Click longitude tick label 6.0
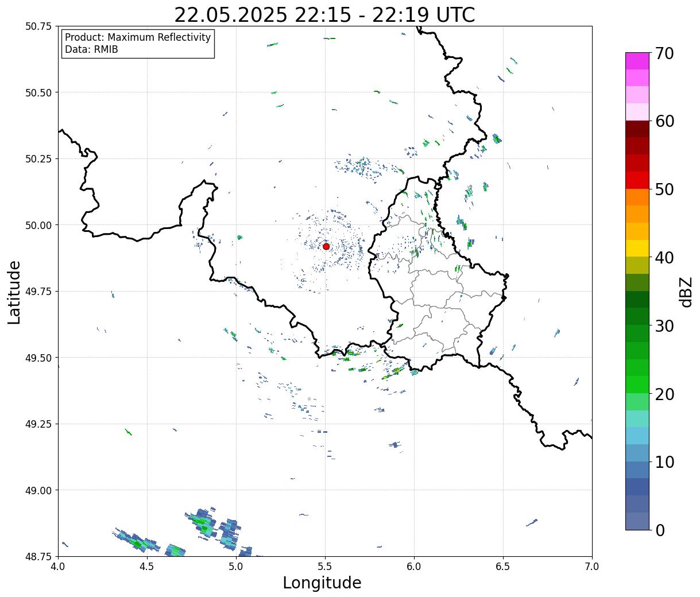 pos(414,567)
